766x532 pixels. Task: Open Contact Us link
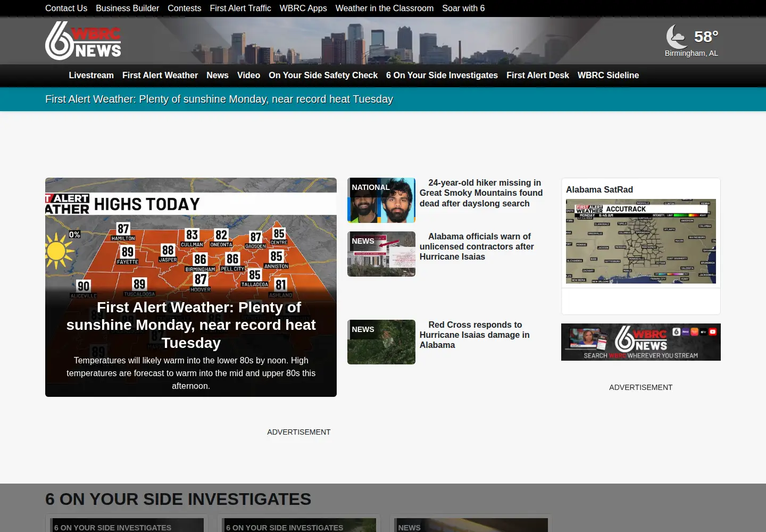click(x=66, y=8)
